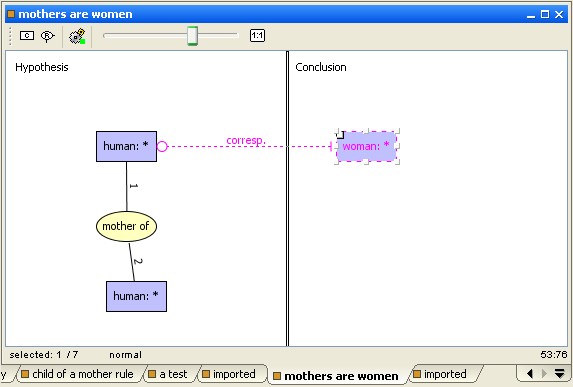Maximize the 'mothers are women' window
Viewport: 573px width, 387px height.
pyautogui.click(x=545, y=14)
